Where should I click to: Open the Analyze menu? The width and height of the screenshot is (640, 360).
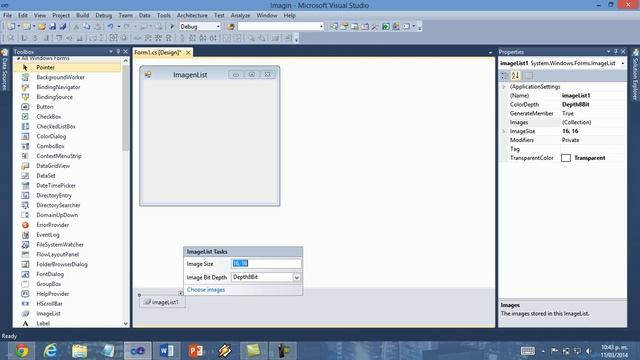240,15
